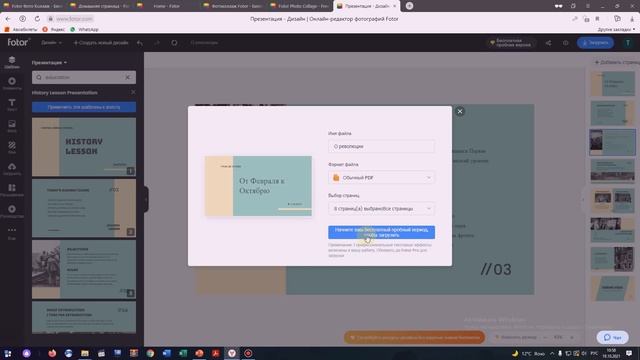Click the browser address bar
Viewport: 640px width, 360px height.
click(x=74, y=19)
